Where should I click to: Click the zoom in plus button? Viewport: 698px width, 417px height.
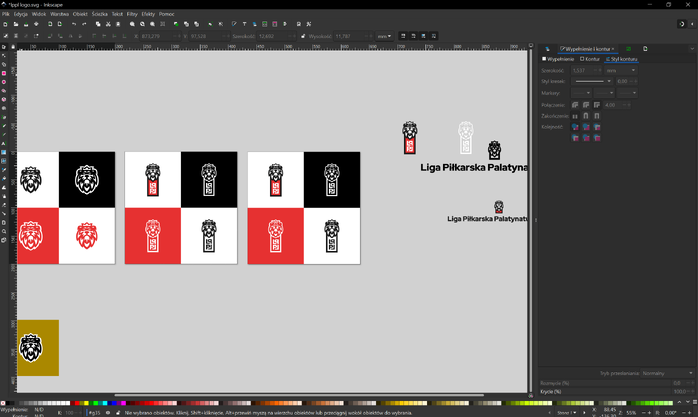click(649, 413)
